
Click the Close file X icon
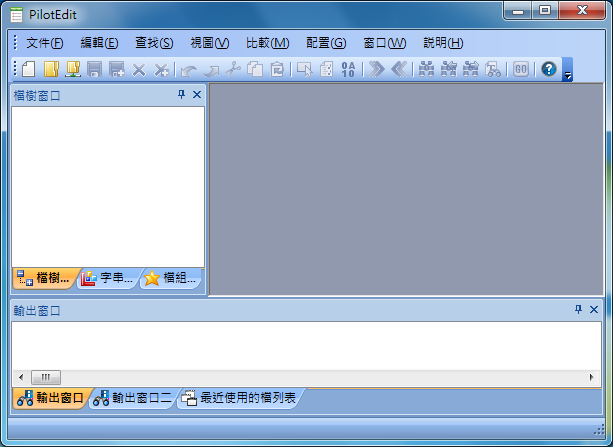click(139, 70)
